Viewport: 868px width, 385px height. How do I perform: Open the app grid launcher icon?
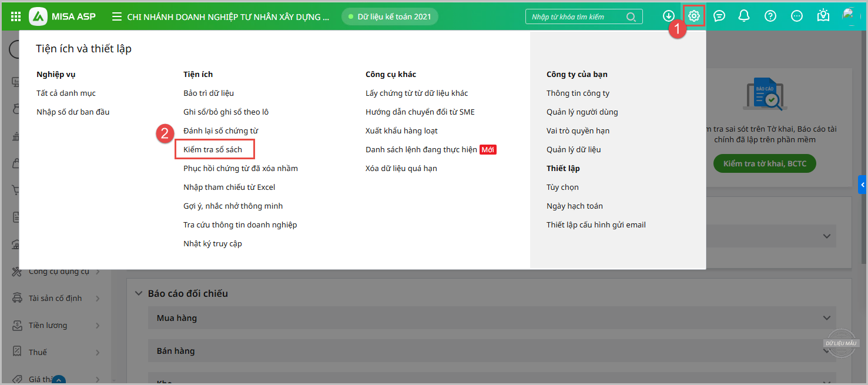pos(16,16)
